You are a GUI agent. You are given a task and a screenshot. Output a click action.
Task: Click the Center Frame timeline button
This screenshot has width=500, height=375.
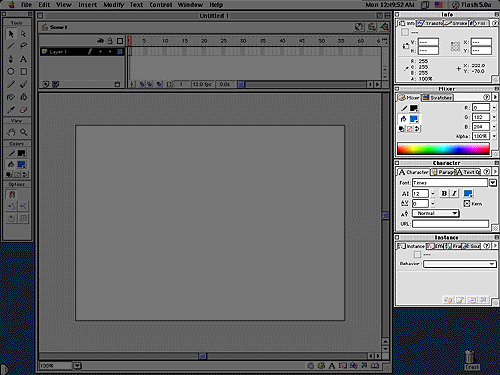point(132,84)
